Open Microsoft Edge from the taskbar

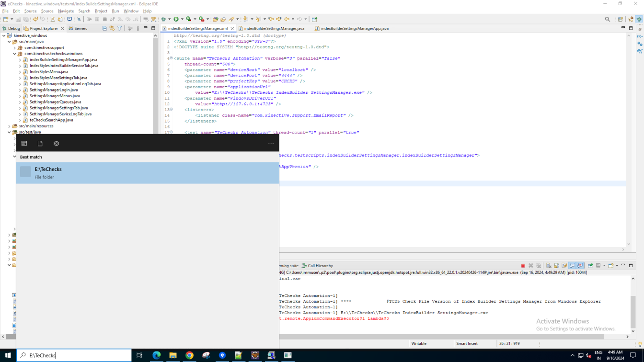[156, 355]
